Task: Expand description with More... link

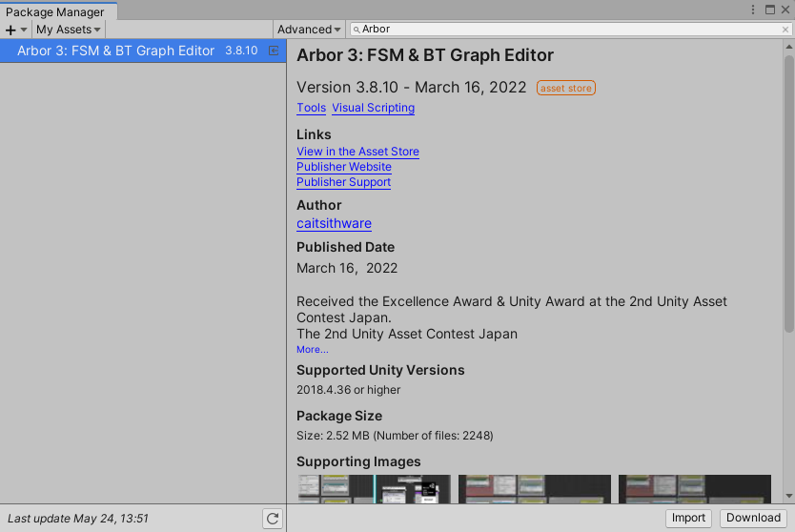Action: (x=312, y=350)
